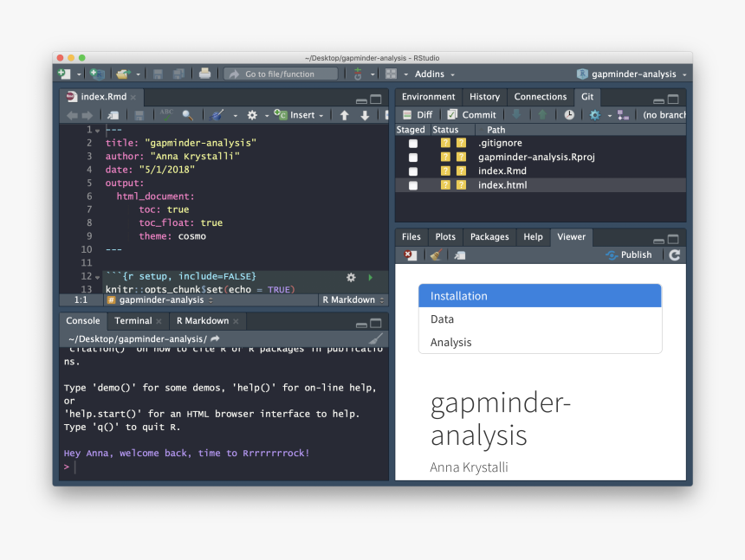The height and width of the screenshot is (560, 745).
Task: Run the setup chunk with the green arrow
Action: (371, 277)
